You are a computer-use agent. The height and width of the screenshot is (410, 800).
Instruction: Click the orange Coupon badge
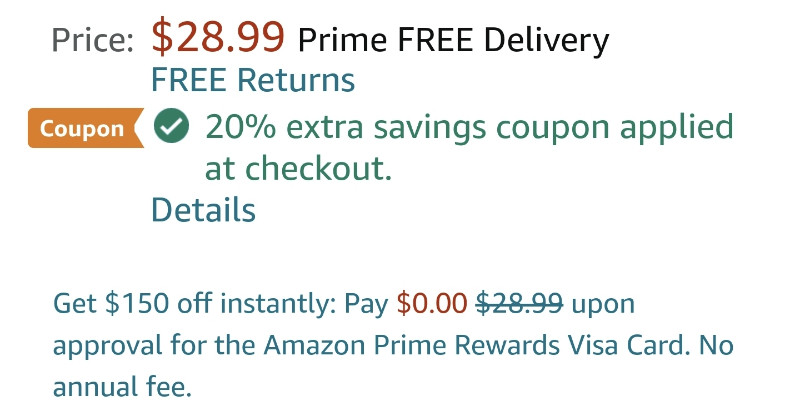pos(86,129)
